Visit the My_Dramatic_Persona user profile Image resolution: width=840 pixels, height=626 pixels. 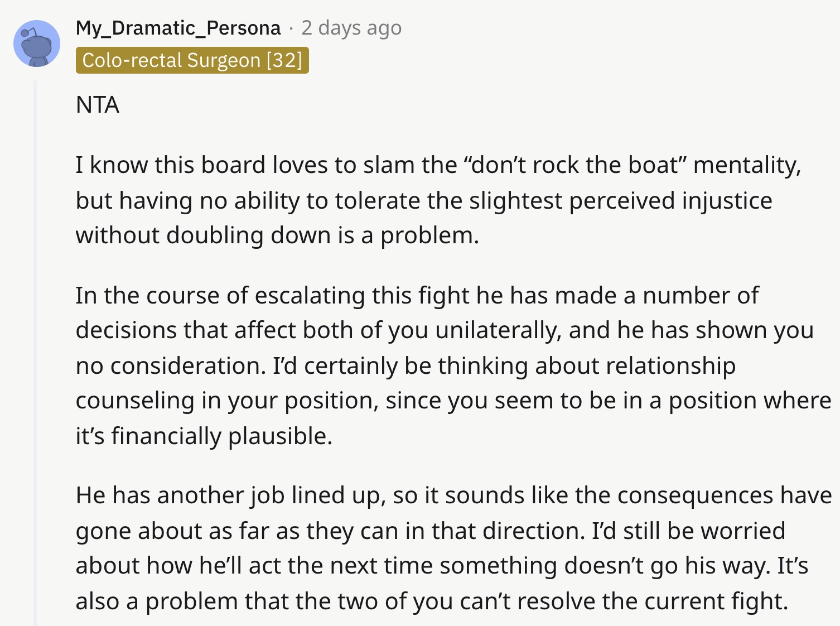click(178, 28)
